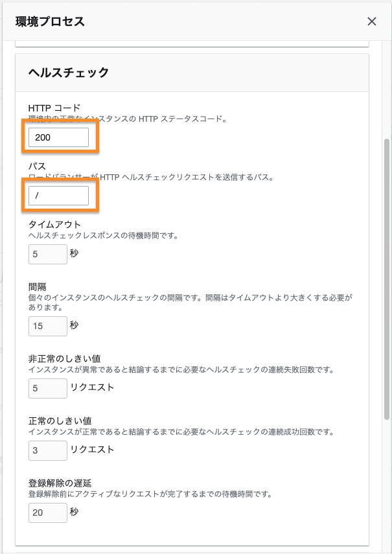The height and width of the screenshot is (554, 392).
Task: Click the 間隔 label
Action: 37,286
